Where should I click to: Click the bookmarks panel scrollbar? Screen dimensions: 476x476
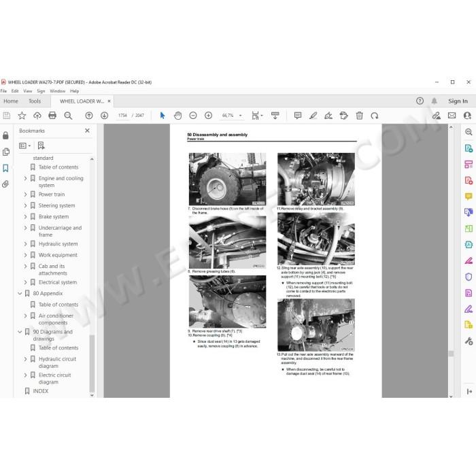pyautogui.click(x=92, y=364)
